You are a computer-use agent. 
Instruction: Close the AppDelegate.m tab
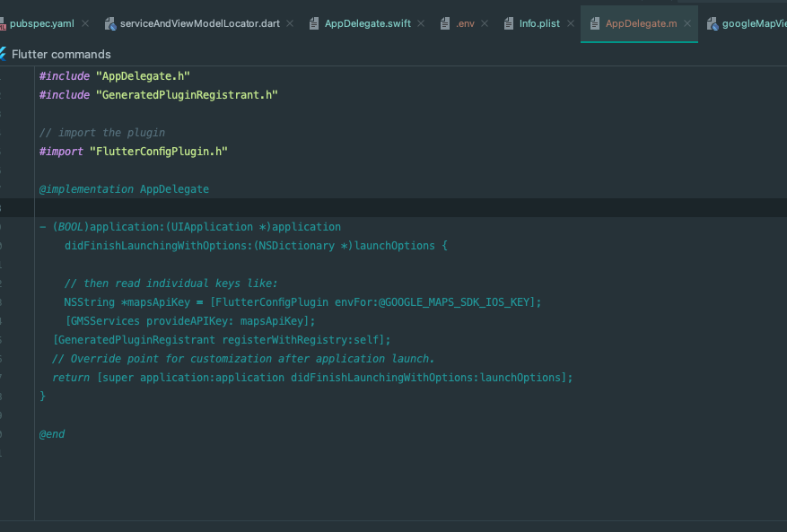click(x=686, y=23)
